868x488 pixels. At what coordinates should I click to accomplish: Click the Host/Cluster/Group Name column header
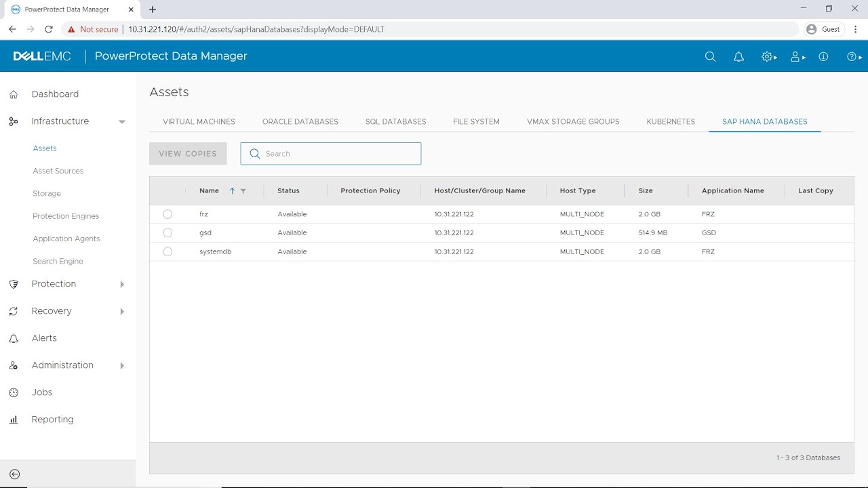480,191
